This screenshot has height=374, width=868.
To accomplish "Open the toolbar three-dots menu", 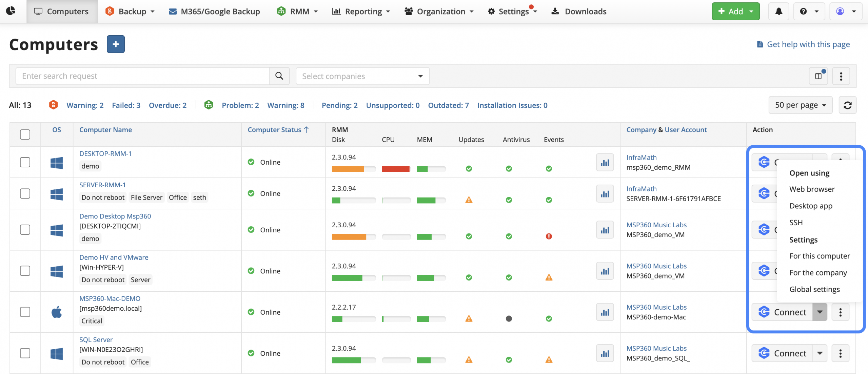I will [841, 76].
